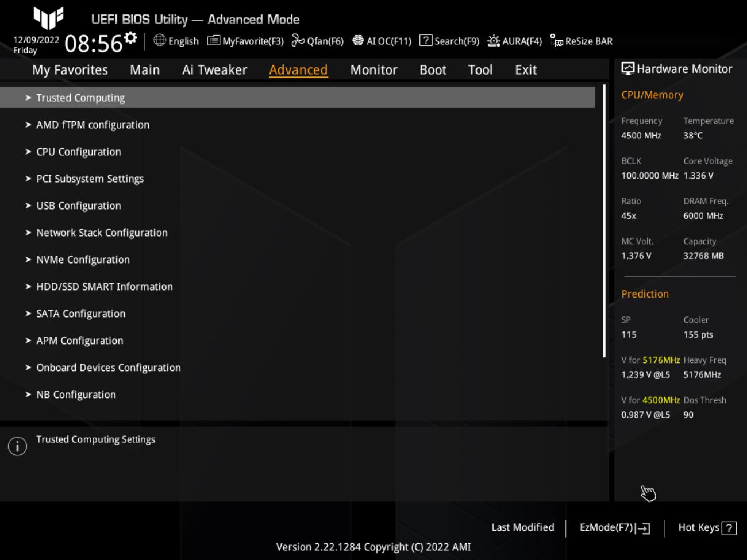The image size is (747, 560).
Task: Click the 45x ratio value
Action: click(x=629, y=216)
